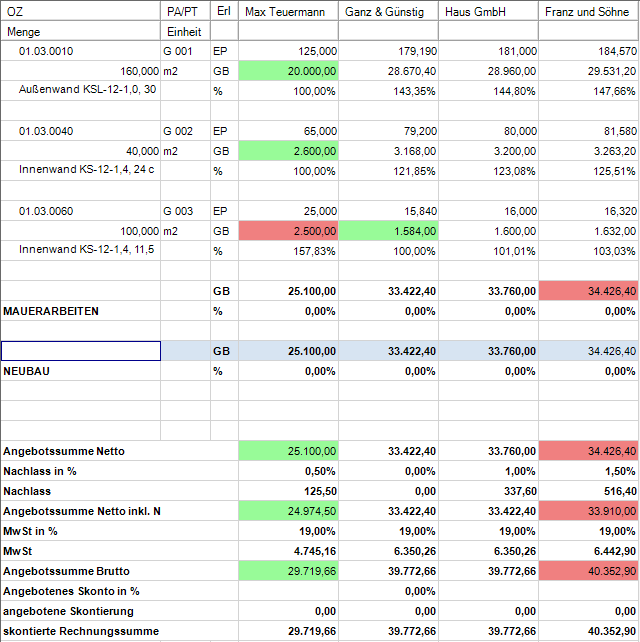Click green highlighted cell 2.600,00

288,151
